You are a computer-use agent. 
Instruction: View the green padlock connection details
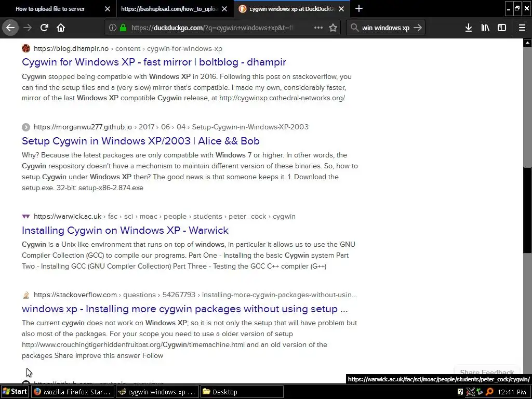tap(123, 28)
